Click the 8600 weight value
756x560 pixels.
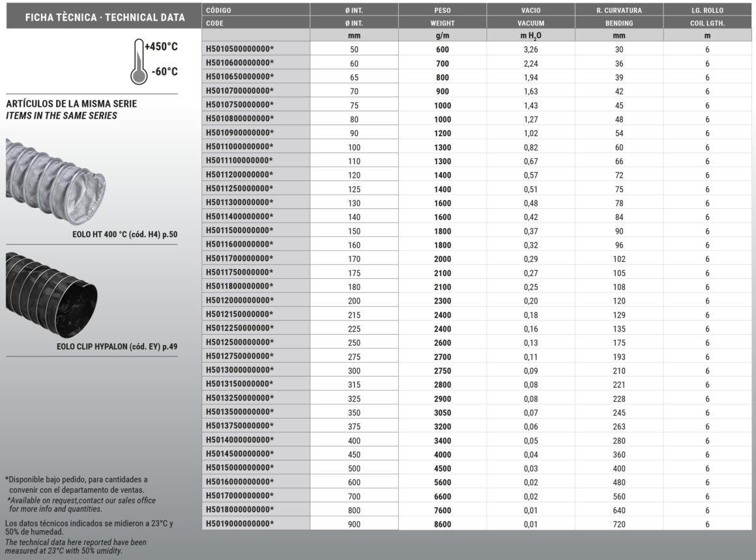[x=443, y=524]
